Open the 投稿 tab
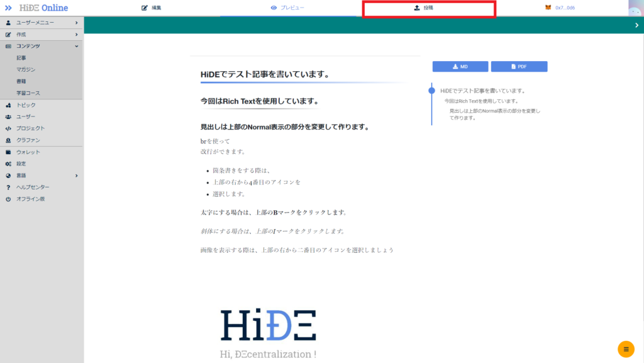 pos(423,8)
